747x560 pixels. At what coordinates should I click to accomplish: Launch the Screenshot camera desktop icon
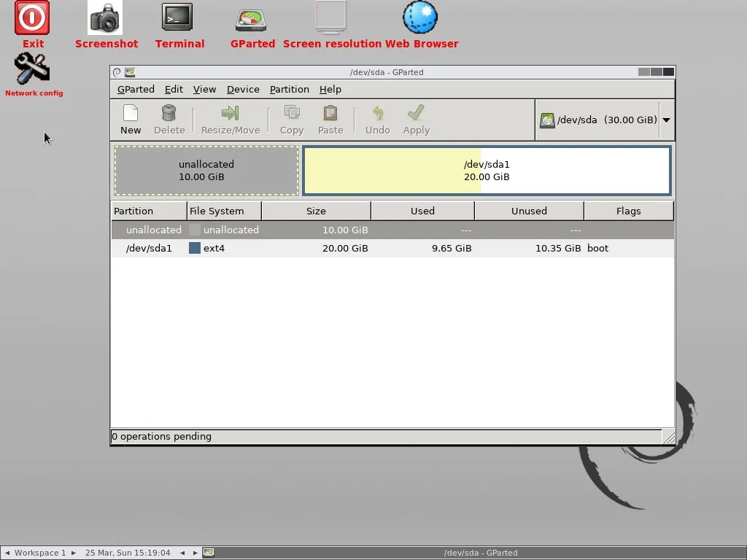pyautogui.click(x=105, y=18)
